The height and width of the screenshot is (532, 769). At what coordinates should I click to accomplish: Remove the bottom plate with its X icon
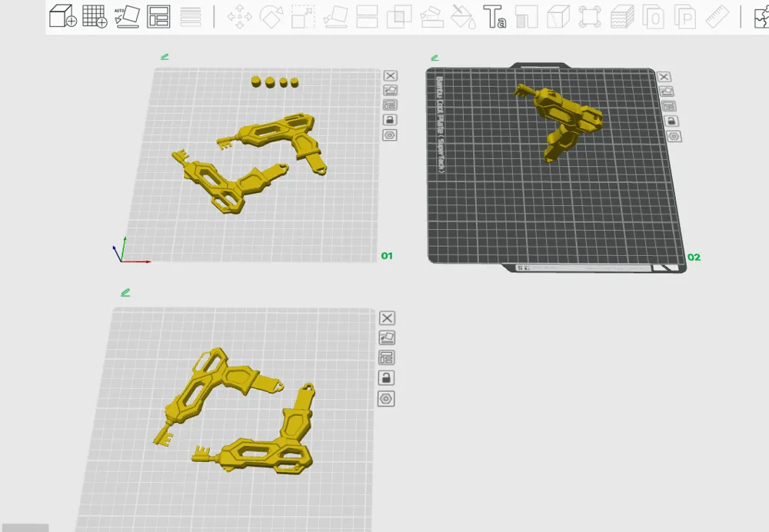(387, 318)
